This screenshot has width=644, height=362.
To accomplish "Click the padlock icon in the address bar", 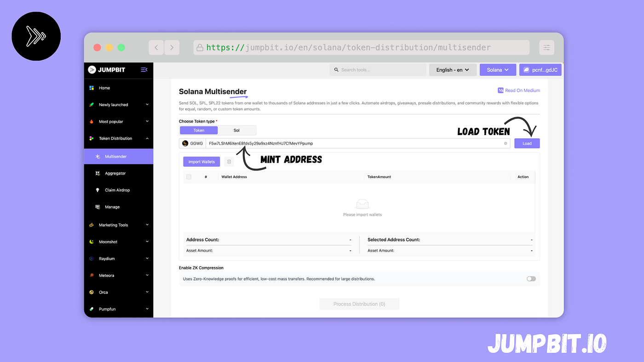I will [x=200, y=47].
